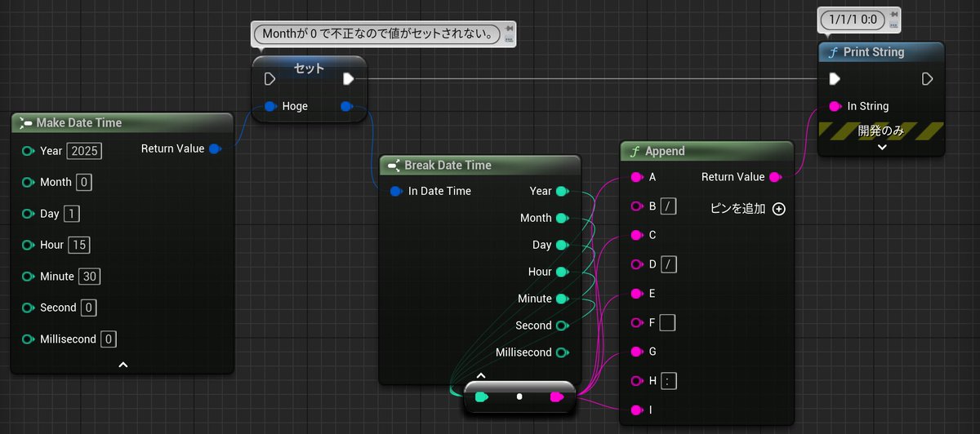Click the Month input pin on Make Date Time
Viewport: 980px width, 434px height.
point(28,182)
